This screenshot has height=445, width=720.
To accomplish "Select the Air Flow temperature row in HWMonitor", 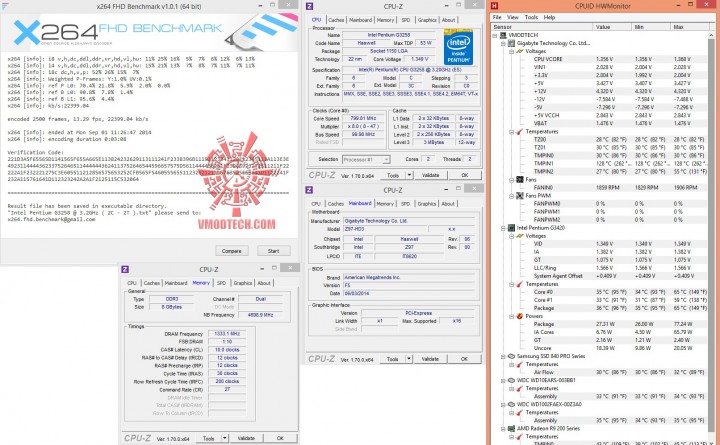I will point(620,372).
